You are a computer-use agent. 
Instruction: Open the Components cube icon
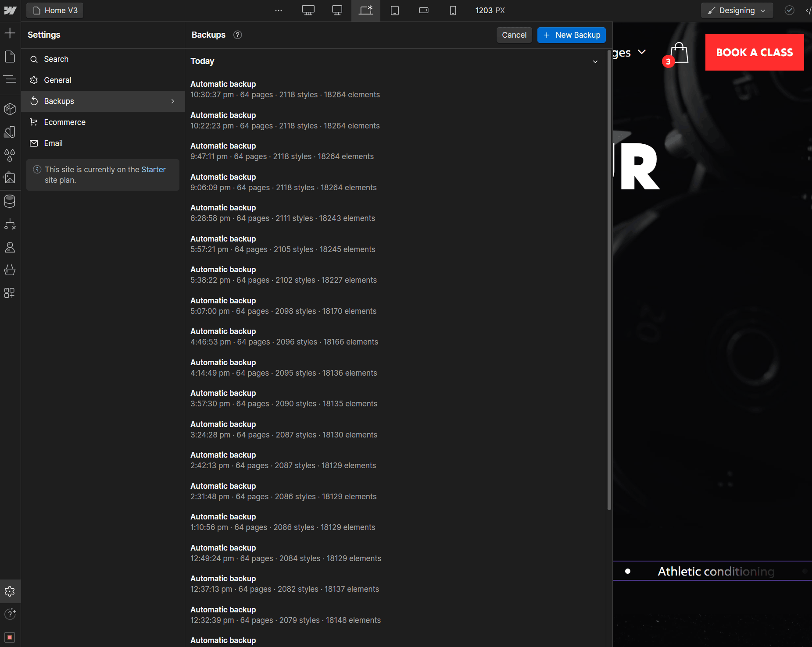coord(10,109)
